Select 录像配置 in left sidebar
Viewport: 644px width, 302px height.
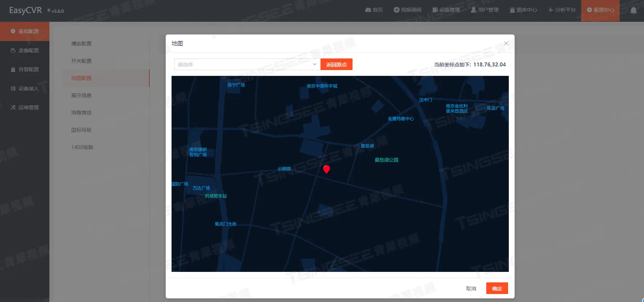25,50
